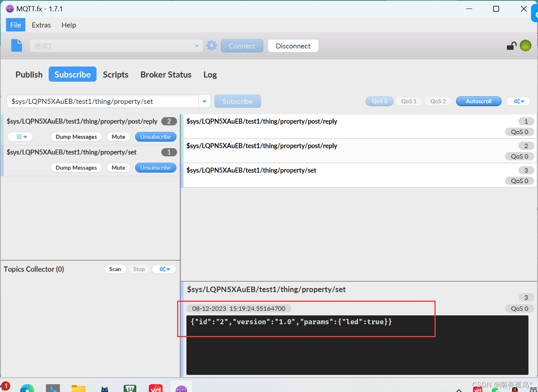This screenshot has height=392, width=538.
Task: Open subscribe options gear menu next to Autoscroll
Action: coord(519,101)
